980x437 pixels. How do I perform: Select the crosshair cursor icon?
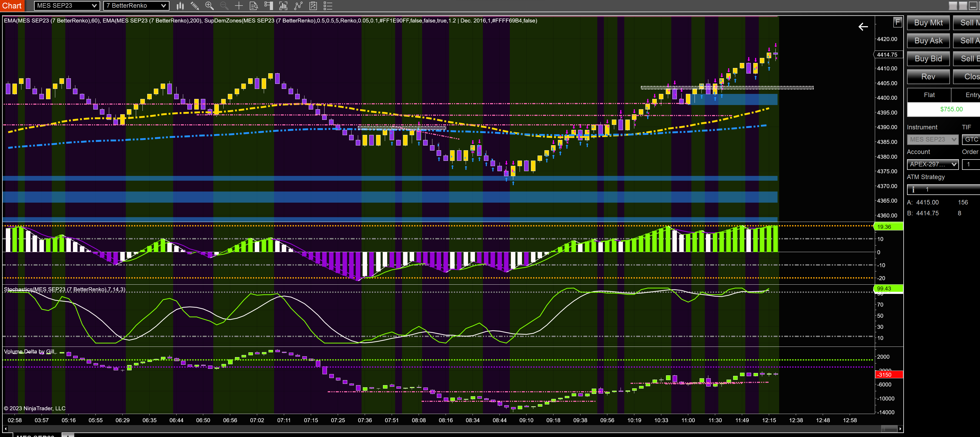[x=239, y=6]
